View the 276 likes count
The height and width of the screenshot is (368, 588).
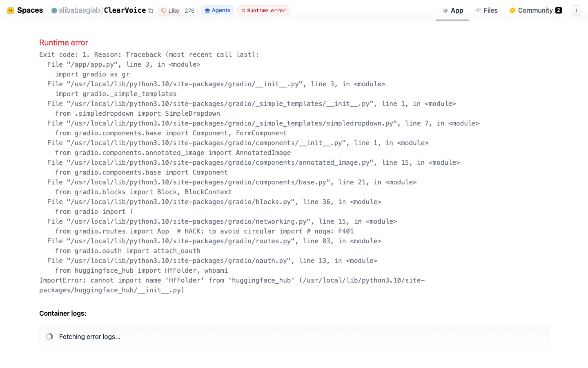click(x=189, y=11)
